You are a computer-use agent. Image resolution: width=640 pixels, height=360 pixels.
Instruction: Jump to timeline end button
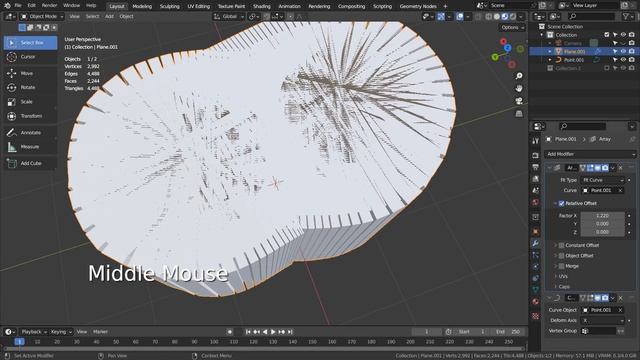point(290,332)
